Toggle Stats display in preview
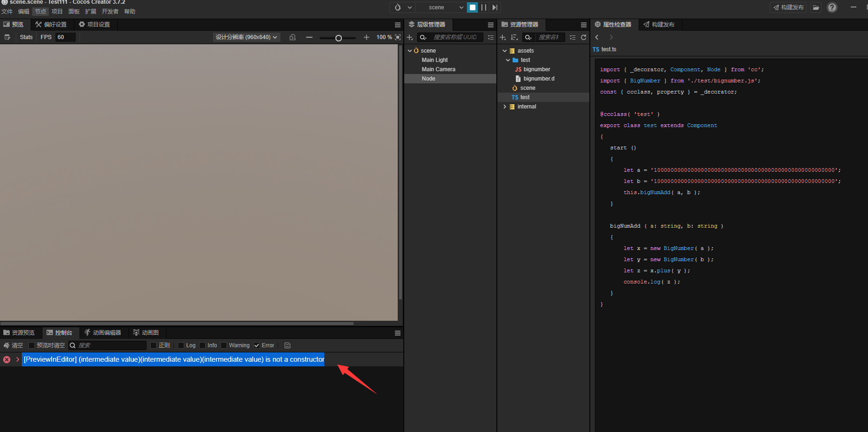 (26, 37)
